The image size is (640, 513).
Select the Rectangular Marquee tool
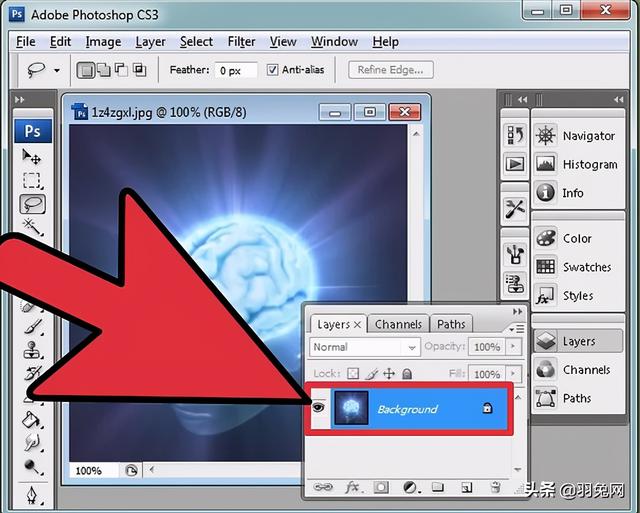click(x=32, y=180)
